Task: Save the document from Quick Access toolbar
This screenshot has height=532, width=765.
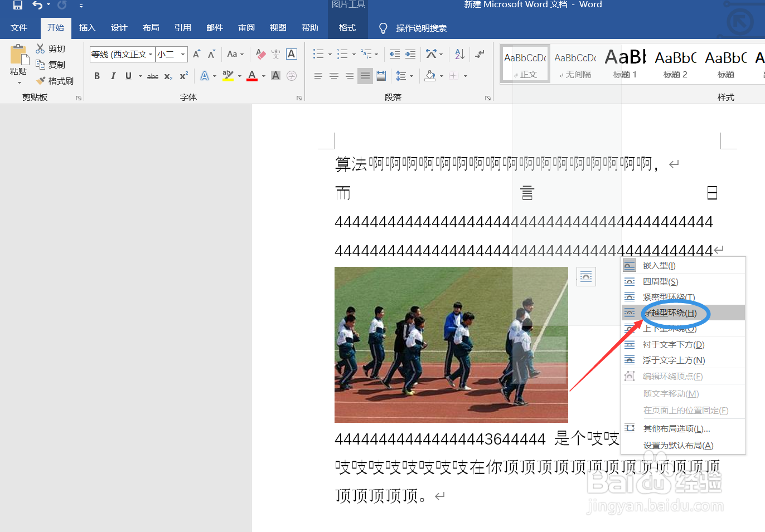Action: pos(17,6)
